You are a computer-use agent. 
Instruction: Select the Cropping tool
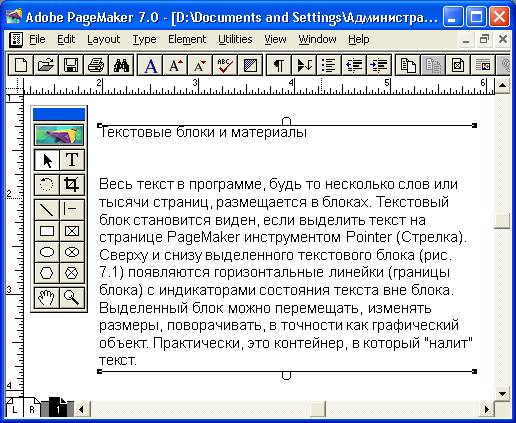[72, 184]
